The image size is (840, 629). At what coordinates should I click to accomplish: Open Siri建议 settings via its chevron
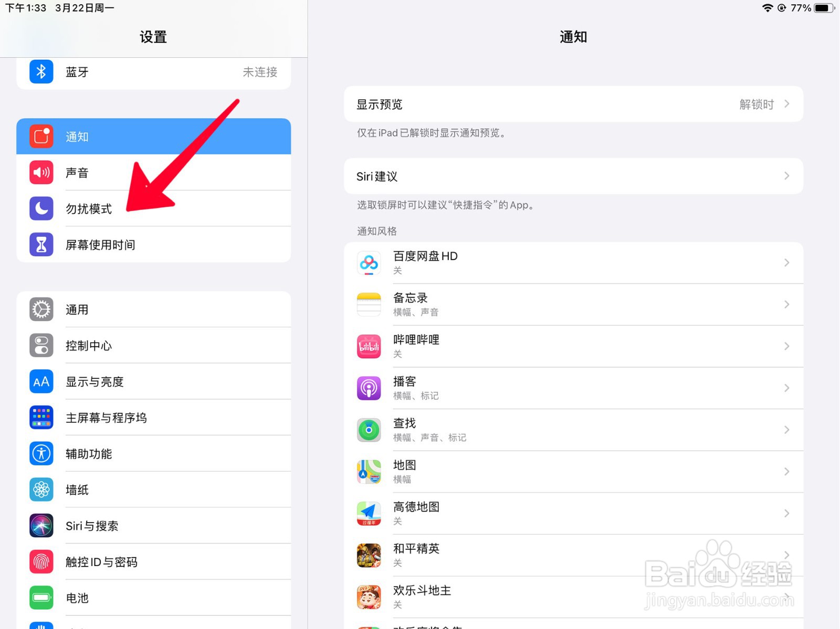click(786, 176)
